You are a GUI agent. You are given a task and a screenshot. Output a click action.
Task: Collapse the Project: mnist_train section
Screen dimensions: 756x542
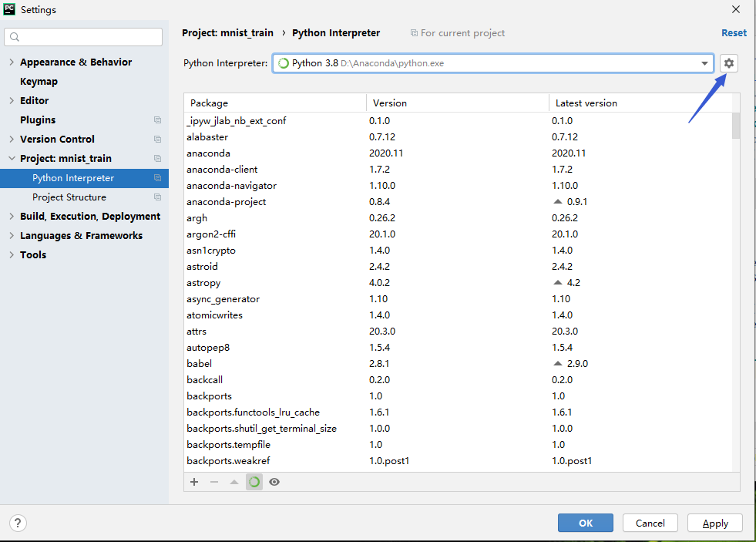point(12,158)
